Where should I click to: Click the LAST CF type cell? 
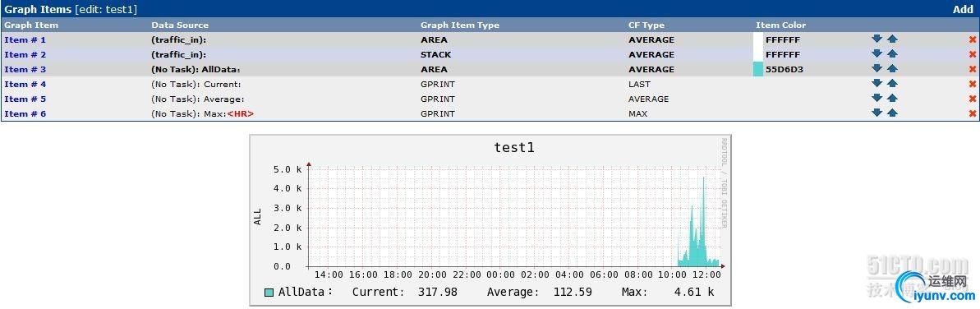[639, 85]
